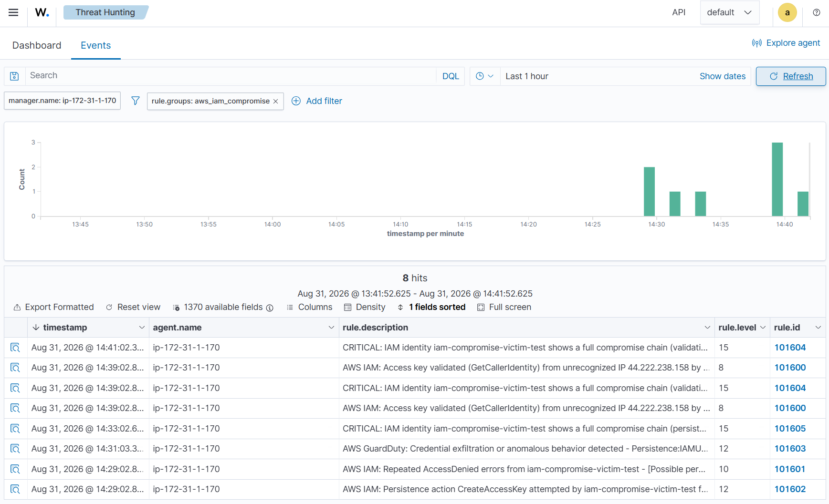Inspect document for rule 101602 row
The width and height of the screenshot is (829, 504).
coord(15,489)
